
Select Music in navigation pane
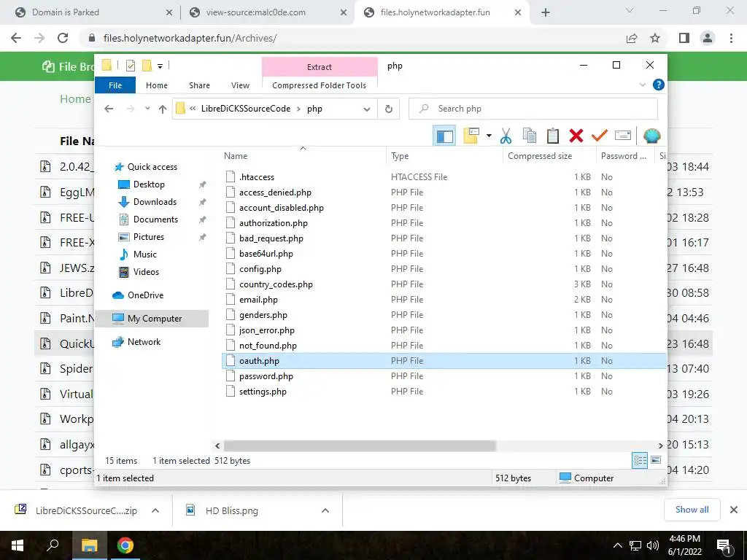point(145,254)
